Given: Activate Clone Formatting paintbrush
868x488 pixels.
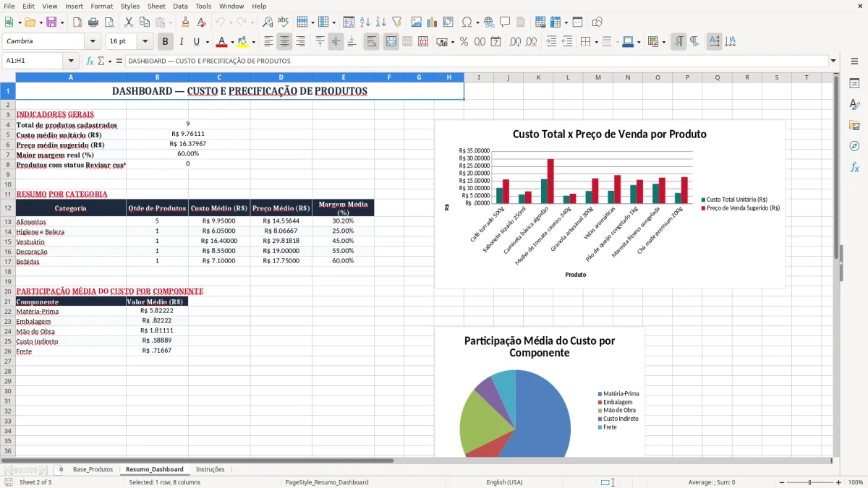Looking at the screenshot, I should pyautogui.click(x=185, y=22).
